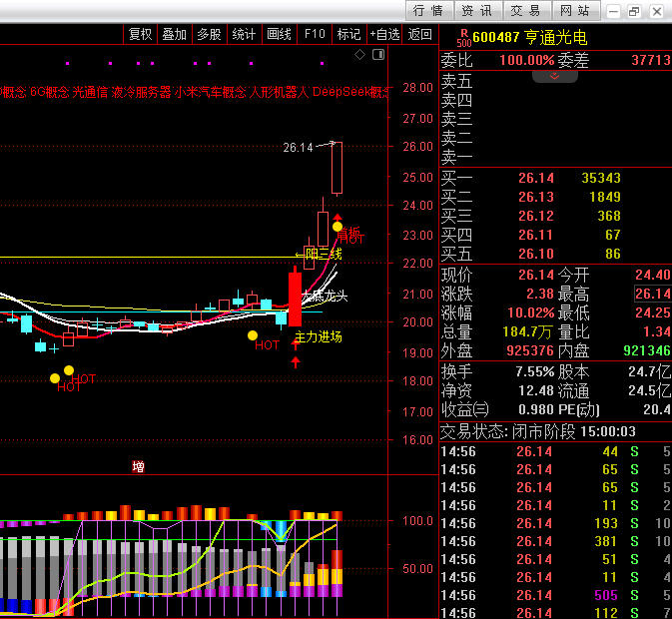Toggle 标记 mark on this stock
The image size is (672, 619).
[x=348, y=34]
